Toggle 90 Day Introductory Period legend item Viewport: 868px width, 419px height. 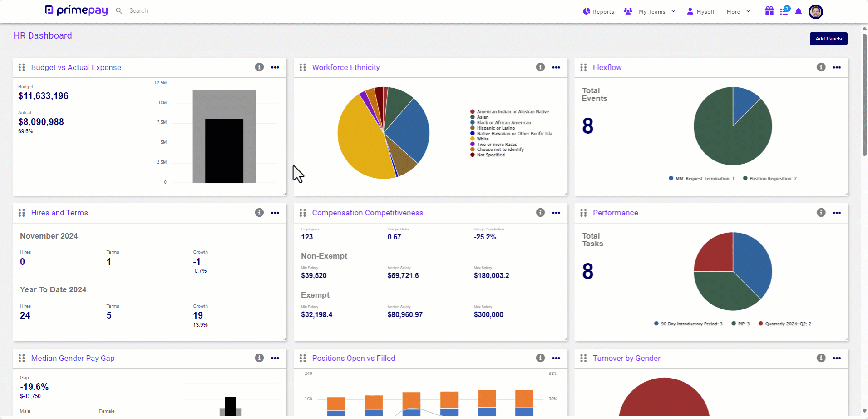tap(688, 324)
